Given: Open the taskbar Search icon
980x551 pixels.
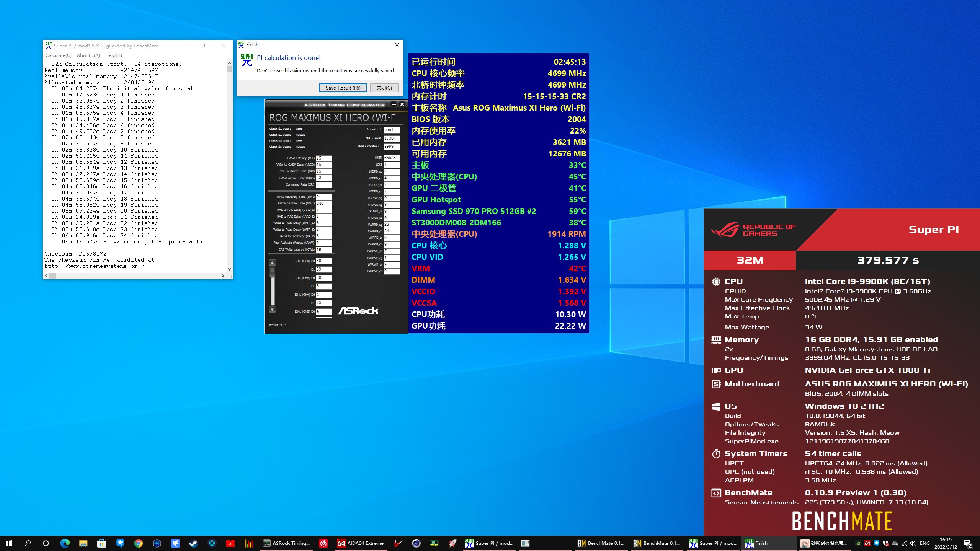Looking at the screenshot, I should [28, 543].
